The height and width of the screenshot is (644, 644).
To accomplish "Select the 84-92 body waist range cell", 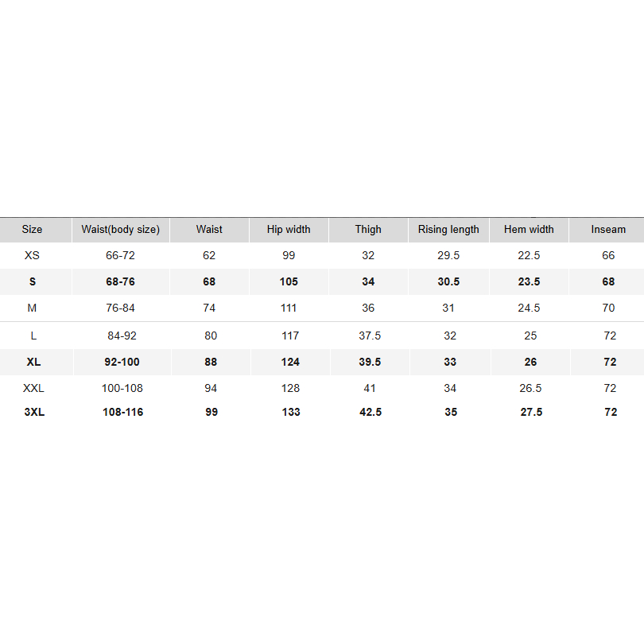I will pos(122,336).
